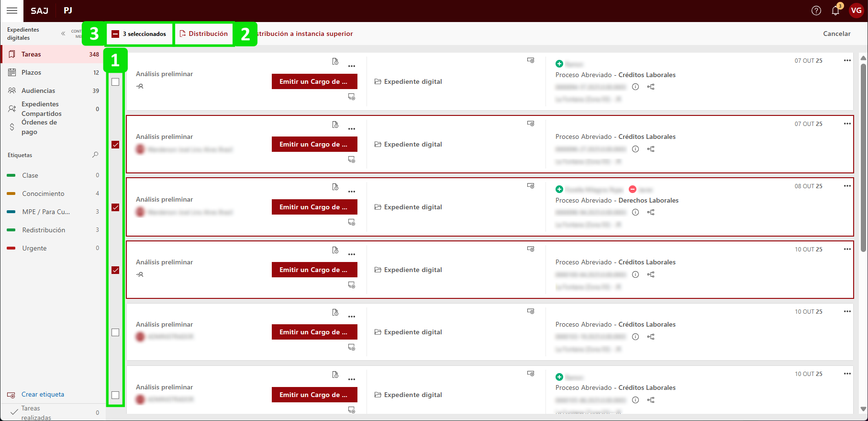The height and width of the screenshot is (421, 868).
Task: Click green plus icon on the topmost card
Action: click(x=559, y=64)
